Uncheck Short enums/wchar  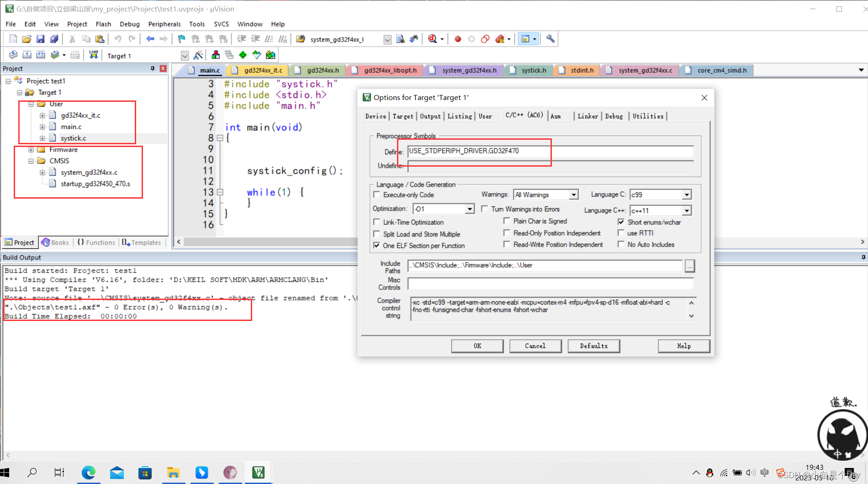(621, 222)
